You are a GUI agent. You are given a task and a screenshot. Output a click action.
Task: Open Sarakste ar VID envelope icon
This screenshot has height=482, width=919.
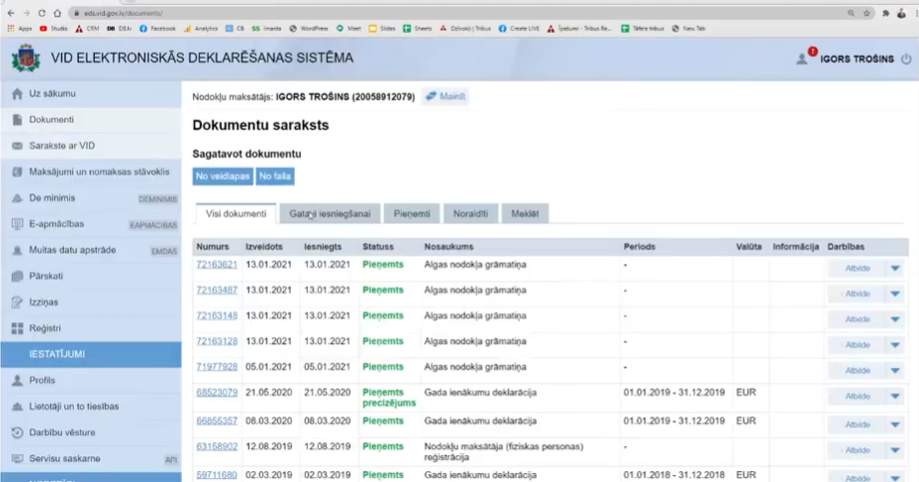tap(17, 146)
